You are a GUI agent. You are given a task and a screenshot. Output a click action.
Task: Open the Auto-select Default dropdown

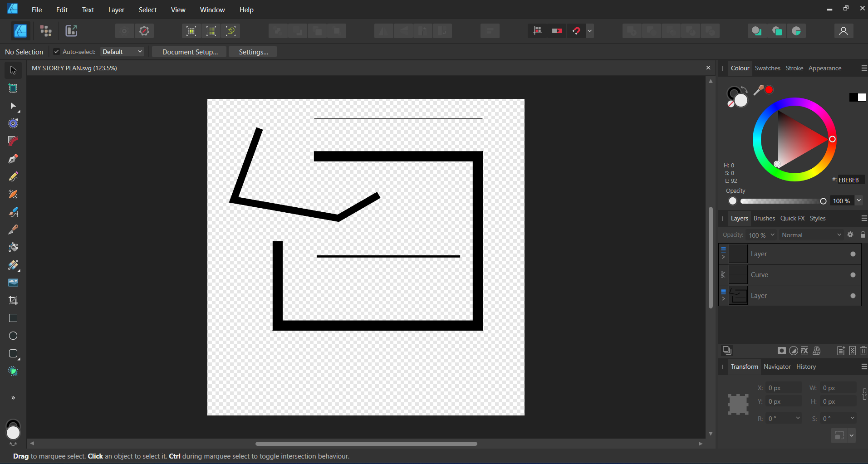123,52
